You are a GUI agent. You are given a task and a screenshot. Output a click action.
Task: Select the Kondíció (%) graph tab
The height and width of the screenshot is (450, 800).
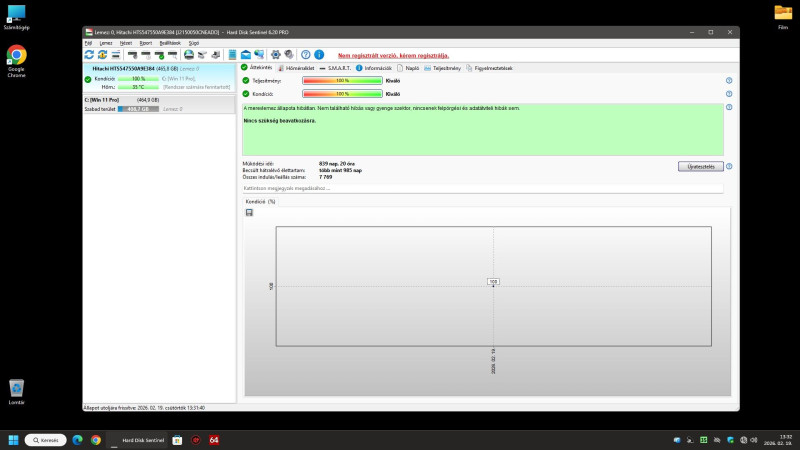pos(260,202)
